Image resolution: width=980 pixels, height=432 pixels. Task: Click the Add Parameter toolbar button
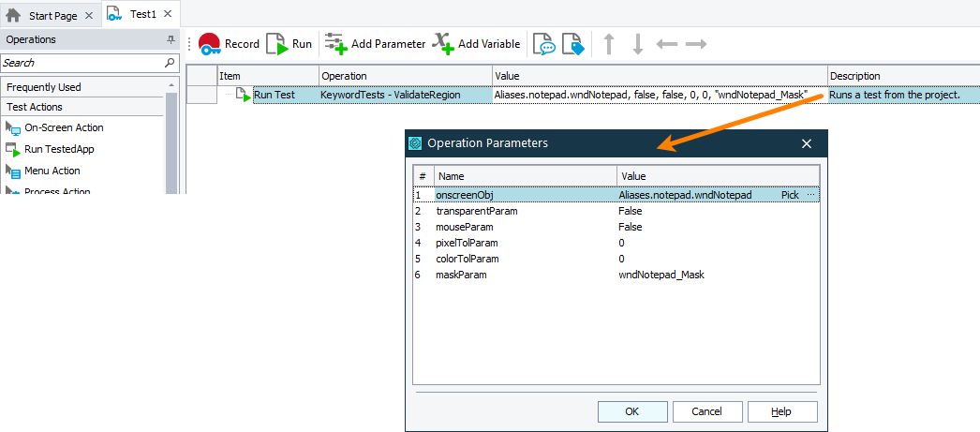[376, 44]
